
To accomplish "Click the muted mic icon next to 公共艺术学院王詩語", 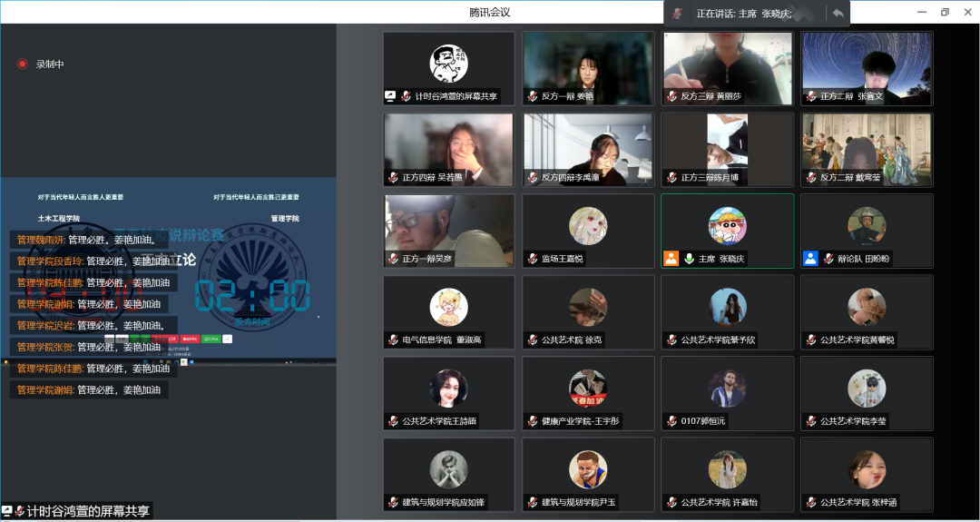I will (x=393, y=421).
